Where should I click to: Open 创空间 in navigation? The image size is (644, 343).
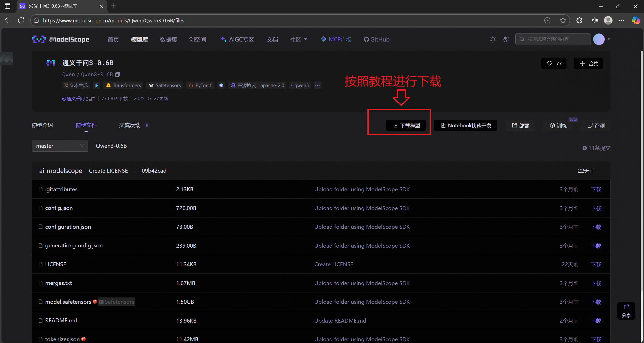click(x=198, y=39)
